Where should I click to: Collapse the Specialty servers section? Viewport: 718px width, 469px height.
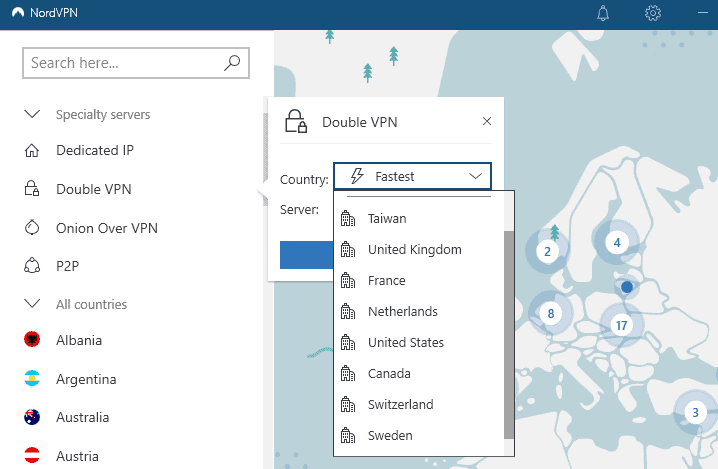[32, 115]
